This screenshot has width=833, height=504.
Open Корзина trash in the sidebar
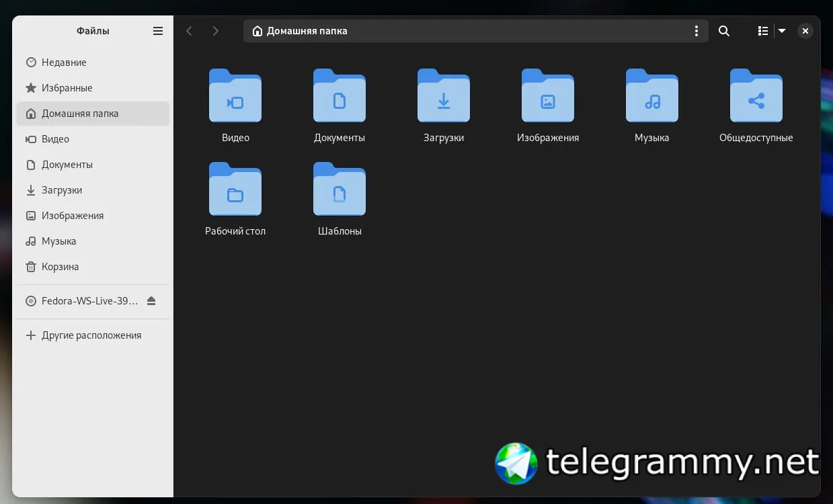click(x=93, y=267)
